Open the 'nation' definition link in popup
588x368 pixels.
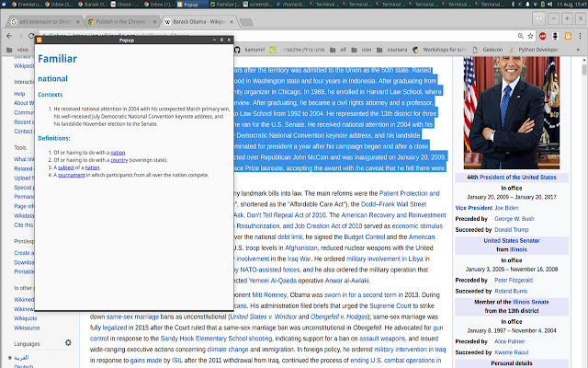click(x=118, y=152)
